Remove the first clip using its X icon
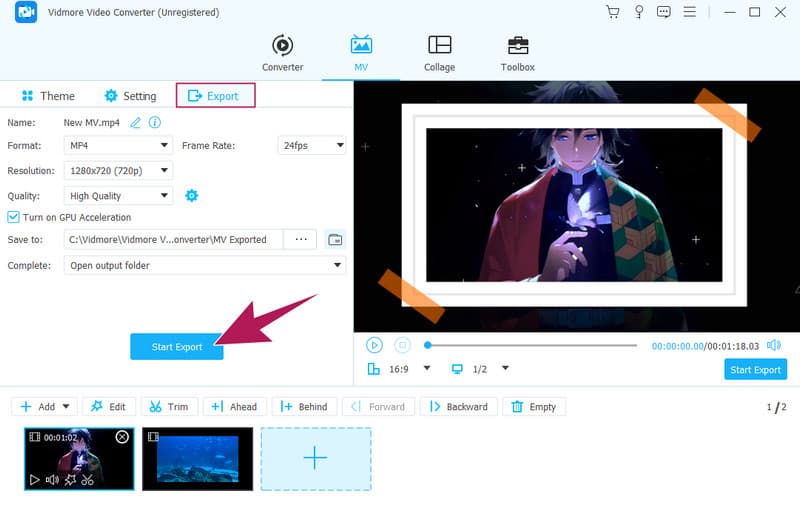The image size is (800, 511). click(122, 437)
